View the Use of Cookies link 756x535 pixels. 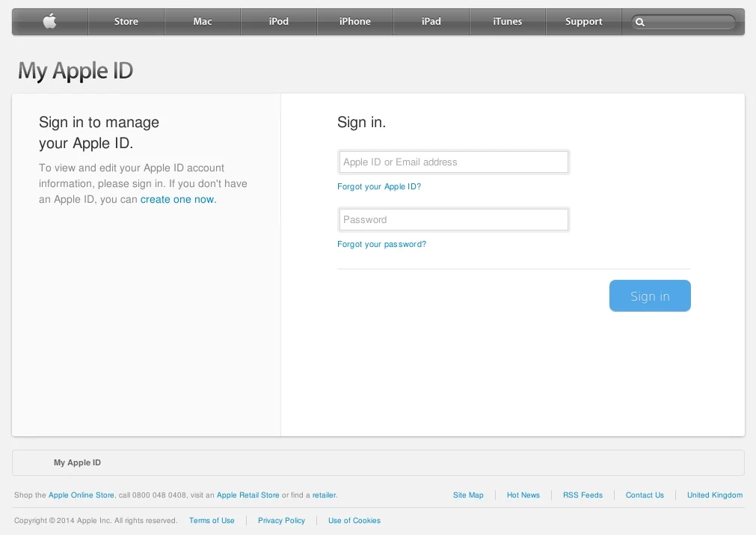coord(354,521)
